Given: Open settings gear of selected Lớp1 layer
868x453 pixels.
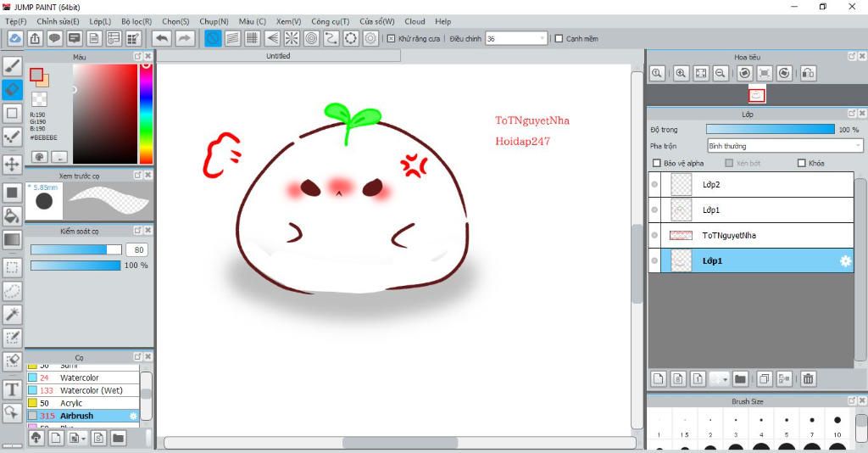Looking at the screenshot, I should 845,260.
